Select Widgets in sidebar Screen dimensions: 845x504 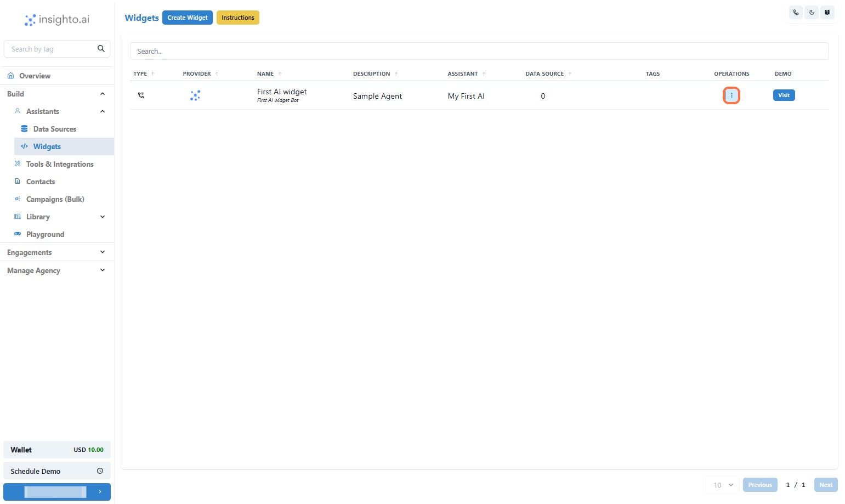(64, 146)
